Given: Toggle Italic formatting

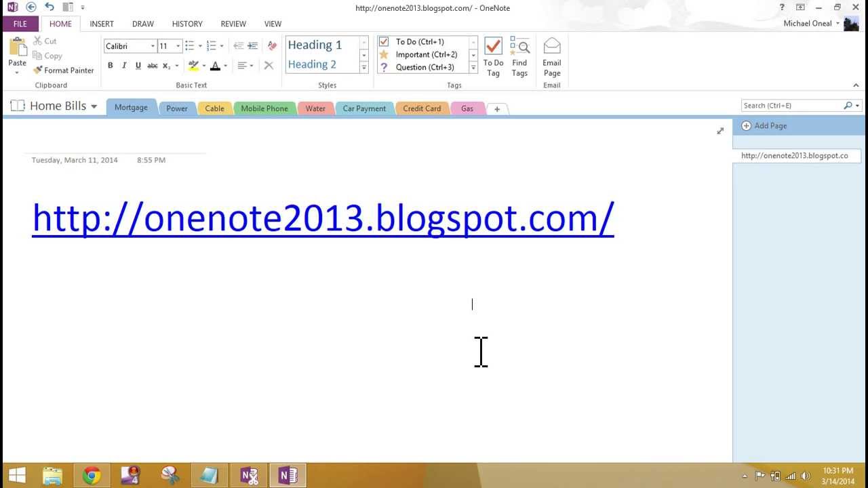Looking at the screenshot, I should click(x=124, y=66).
